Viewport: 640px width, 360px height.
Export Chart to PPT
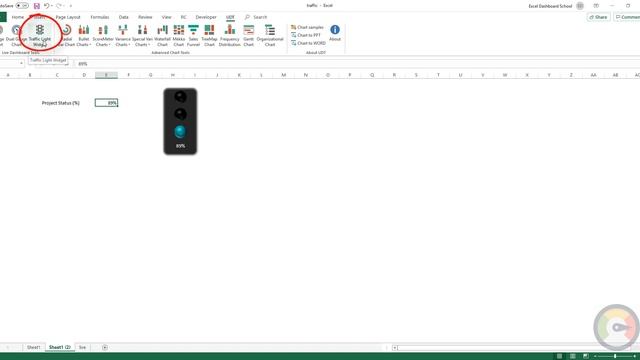pyautogui.click(x=306, y=35)
